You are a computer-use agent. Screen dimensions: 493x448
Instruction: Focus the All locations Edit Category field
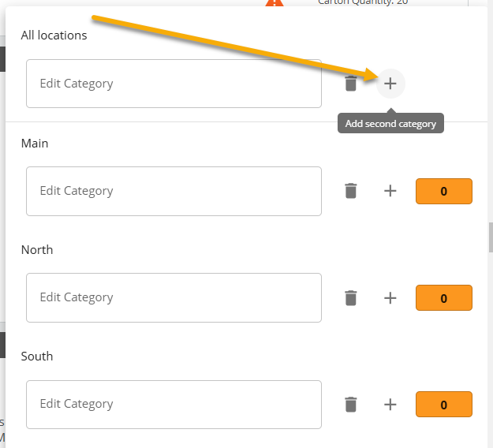pos(174,84)
